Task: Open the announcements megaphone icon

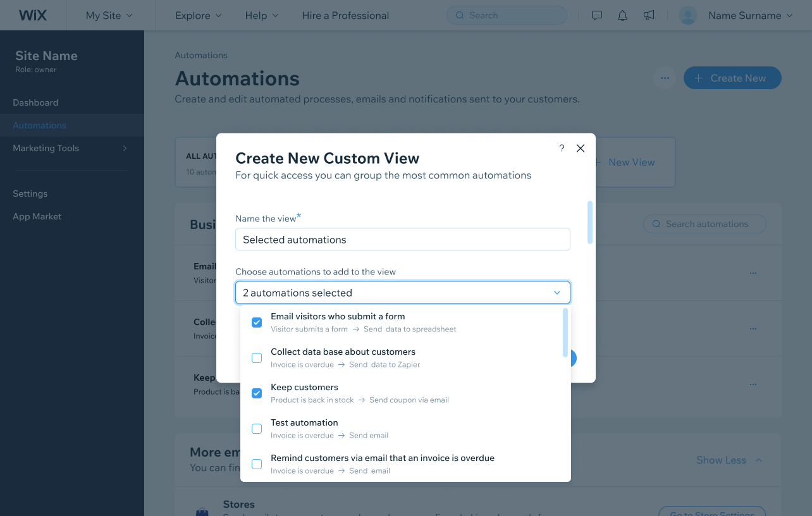Action: tap(649, 15)
